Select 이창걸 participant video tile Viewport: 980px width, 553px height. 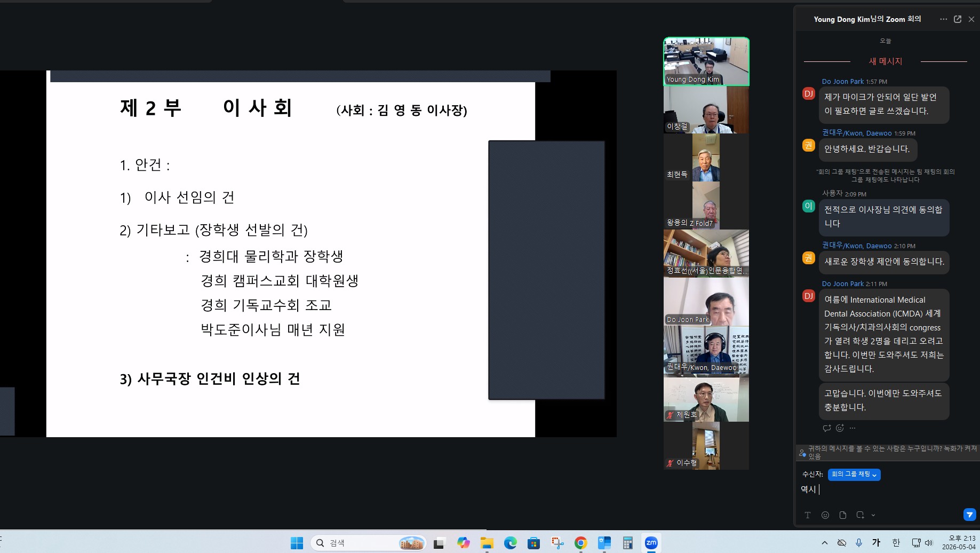coord(706,109)
